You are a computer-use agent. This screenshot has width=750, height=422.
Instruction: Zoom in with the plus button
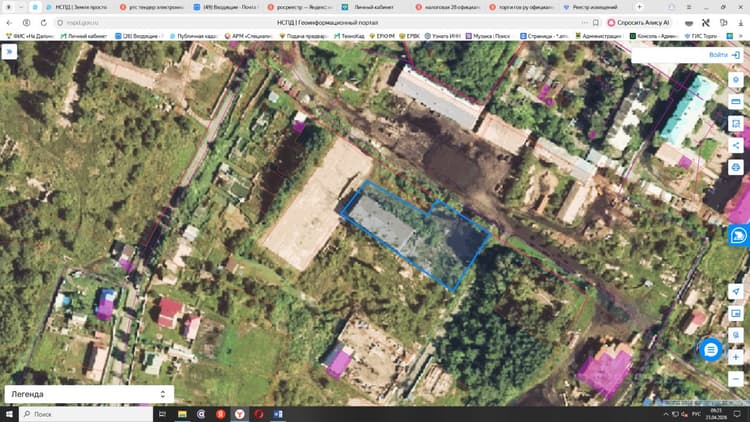coord(736,357)
